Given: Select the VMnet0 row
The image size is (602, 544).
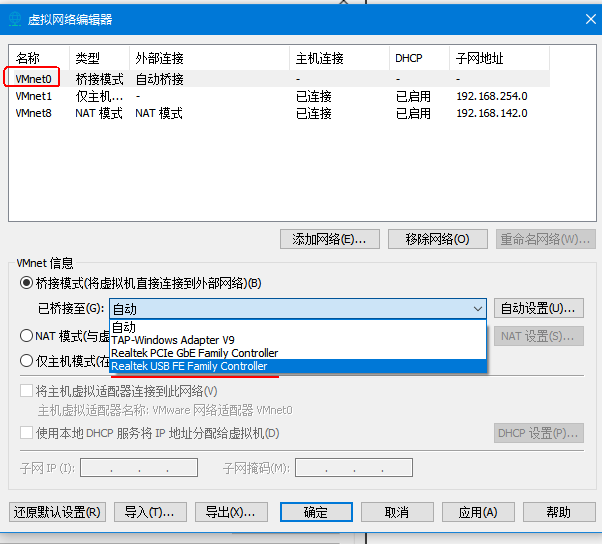Looking at the screenshot, I should 280,79.
